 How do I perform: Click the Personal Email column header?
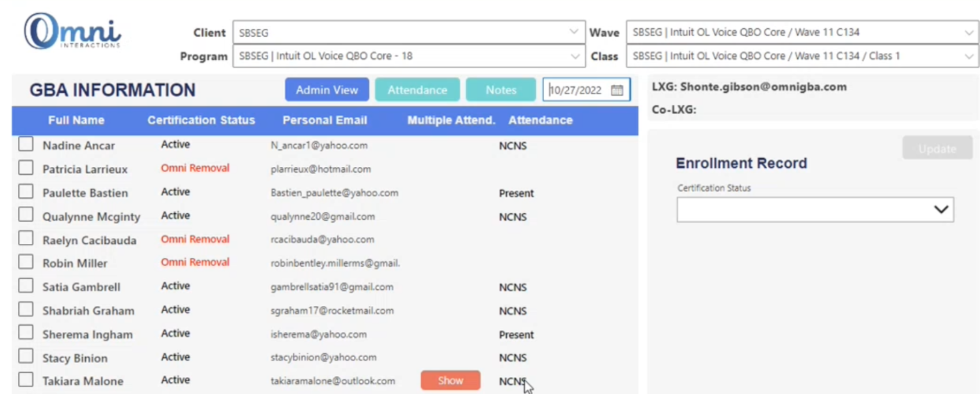click(x=325, y=120)
